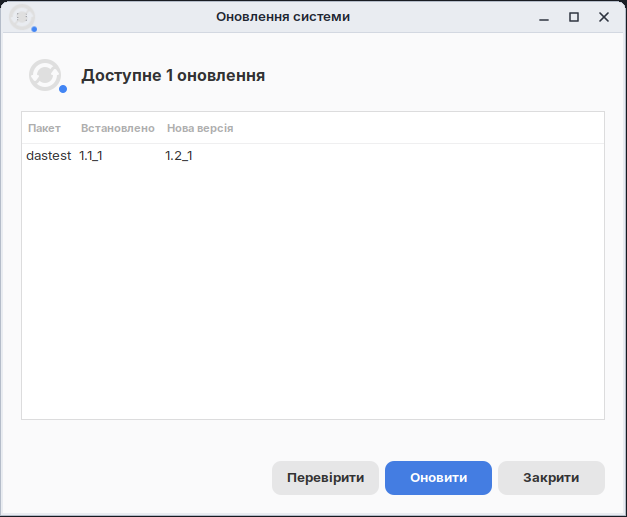The height and width of the screenshot is (517, 627).
Task: Click the small blue dot on title icon
Action: 34,29
